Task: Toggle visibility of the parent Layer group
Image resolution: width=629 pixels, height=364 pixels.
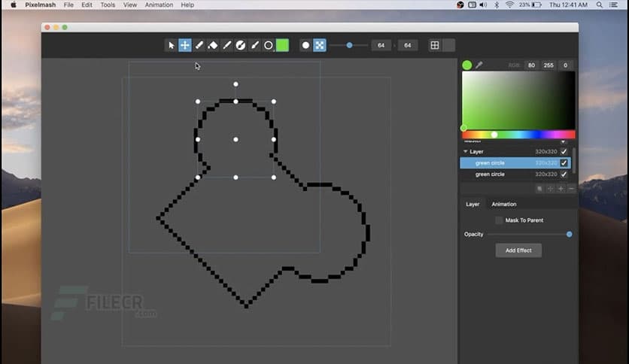Action: pos(564,151)
